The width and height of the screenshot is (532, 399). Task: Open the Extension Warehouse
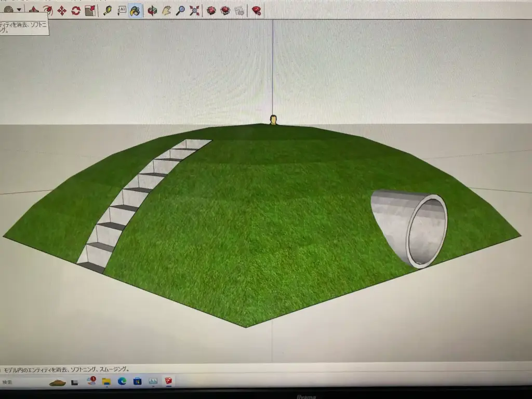pos(225,10)
